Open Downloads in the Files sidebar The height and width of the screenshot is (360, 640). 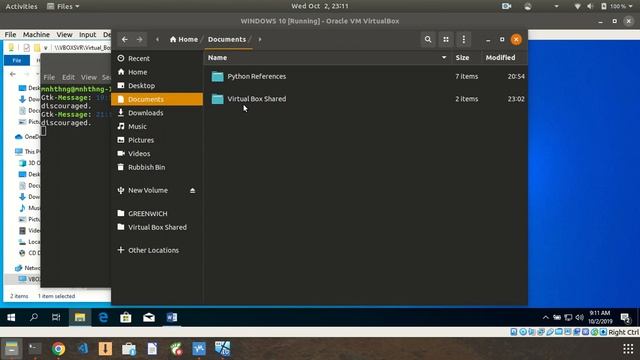point(157,113)
